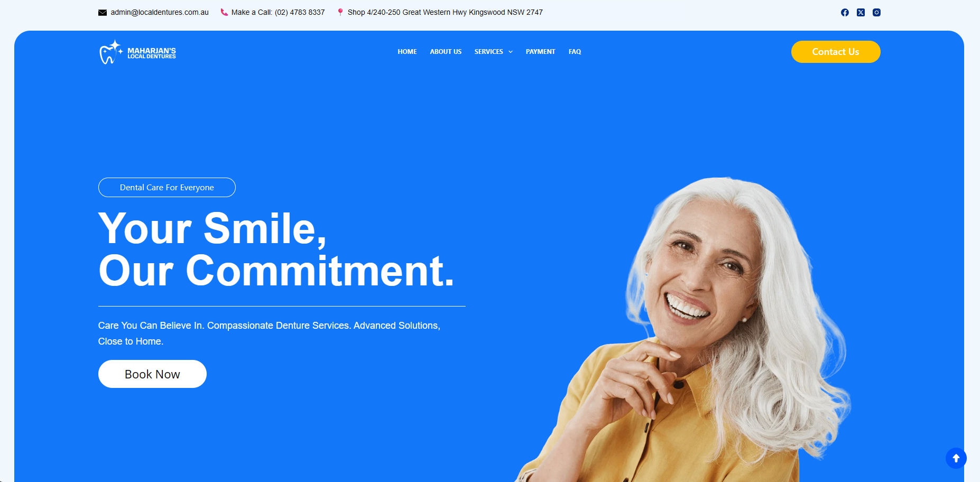
Task: Click the location pin icon
Action: click(340, 12)
